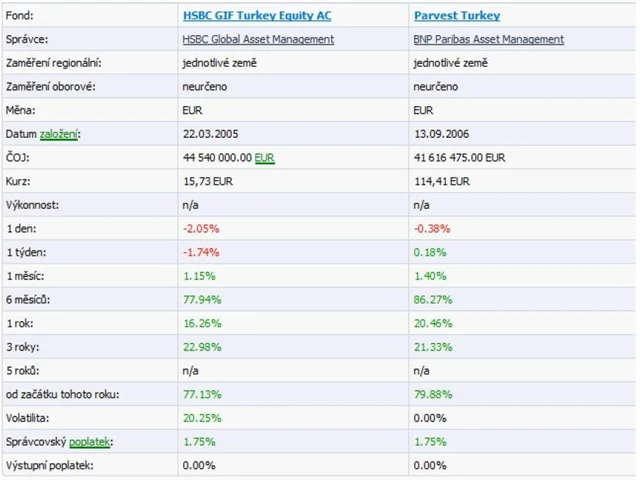Select the red -0.38% one-day value
The height and width of the screenshot is (480, 640).
[431, 228]
